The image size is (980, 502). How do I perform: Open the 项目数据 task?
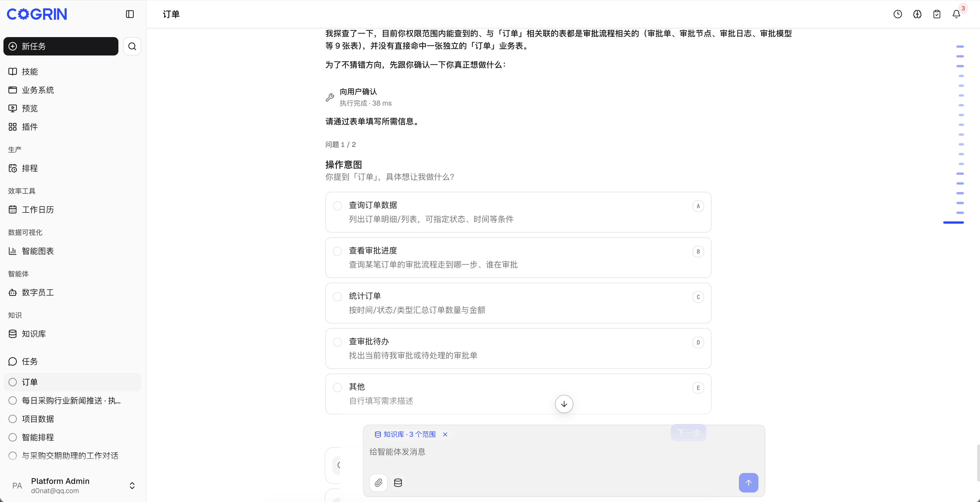click(x=72, y=419)
